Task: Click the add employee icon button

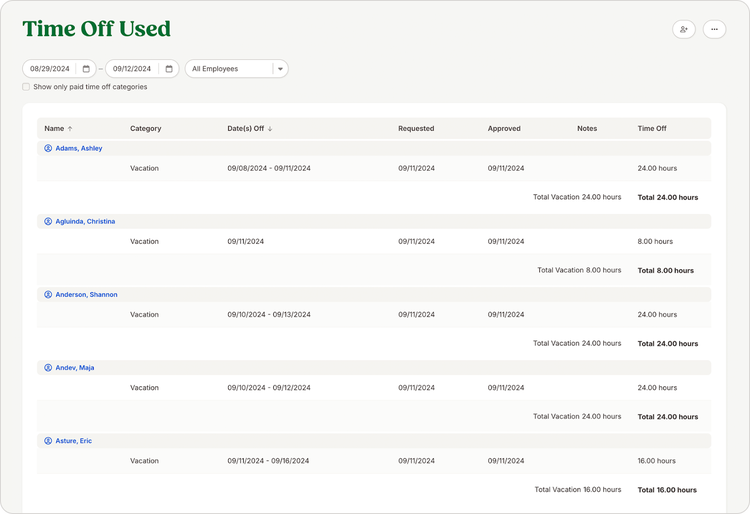Action: pyautogui.click(x=684, y=29)
